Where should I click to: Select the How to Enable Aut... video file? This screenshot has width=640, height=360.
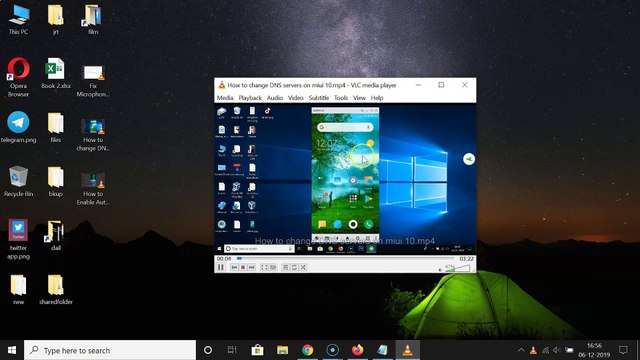93,189
